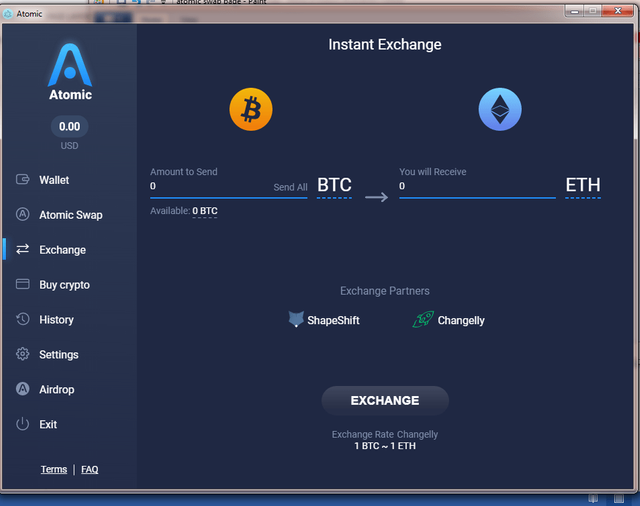
Task: Open the Wallet menu item
Action: click(x=54, y=180)
